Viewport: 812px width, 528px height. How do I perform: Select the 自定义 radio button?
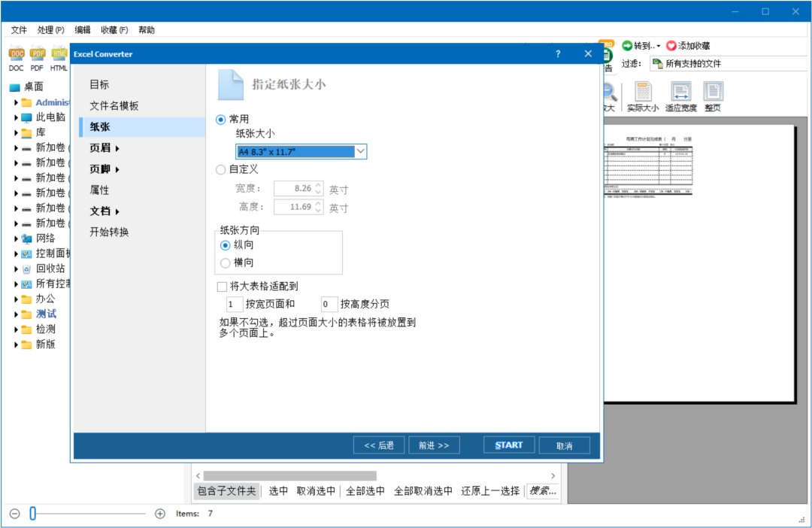[220, 169]
